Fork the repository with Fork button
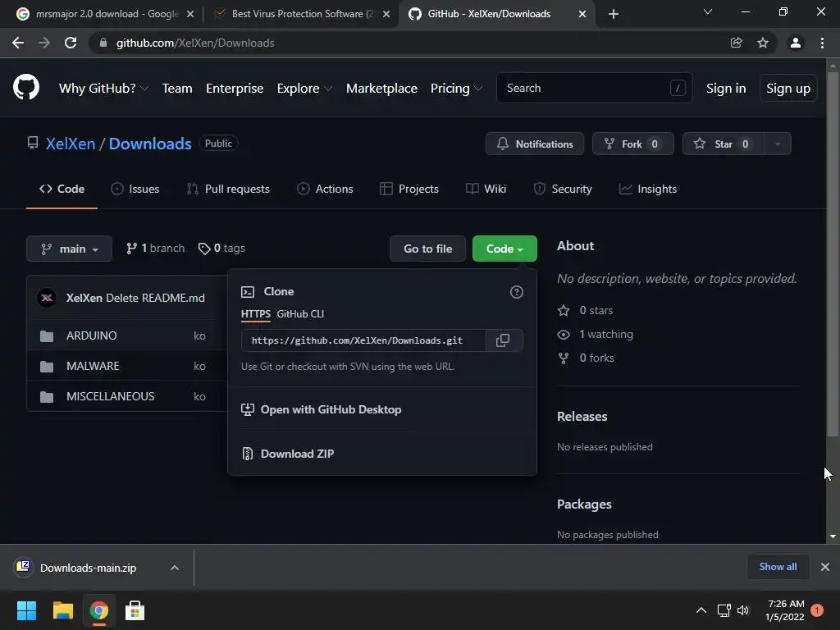 point(632,144)
